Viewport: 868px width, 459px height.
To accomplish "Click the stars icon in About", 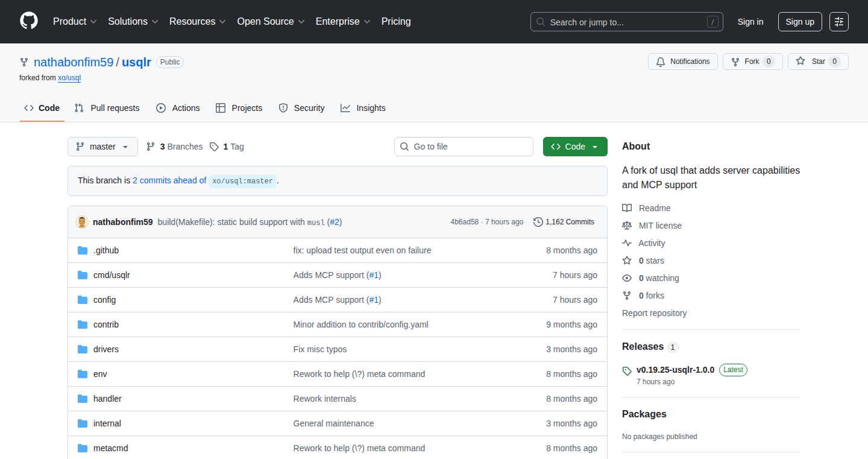I will click(x=627, y=261).
